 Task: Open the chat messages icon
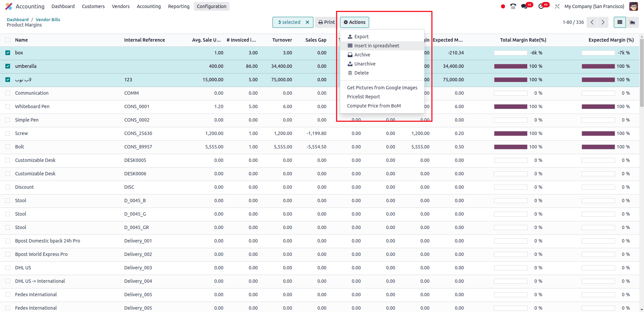[524, 6]
